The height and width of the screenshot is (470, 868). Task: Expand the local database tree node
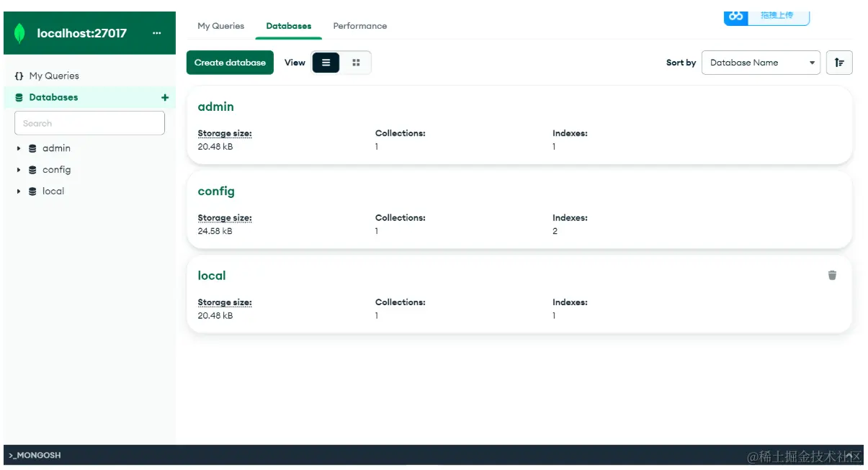pyautogui.click(x=19, y=191)
